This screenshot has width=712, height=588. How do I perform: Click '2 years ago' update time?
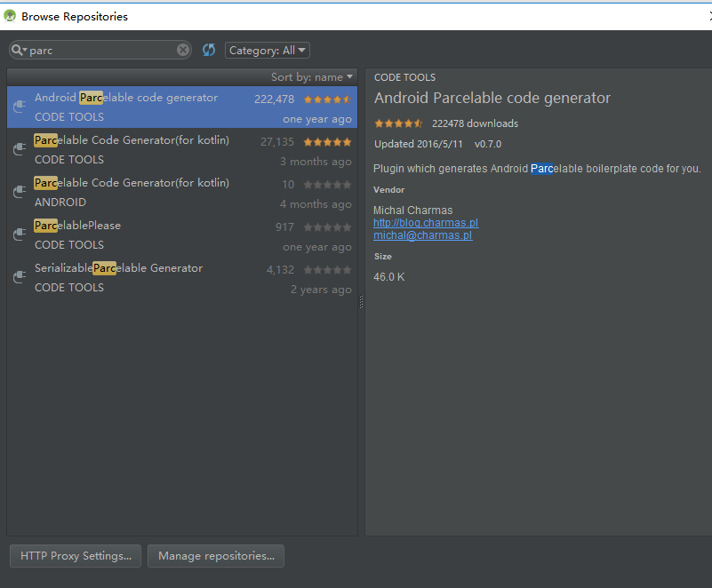[321, 290]
